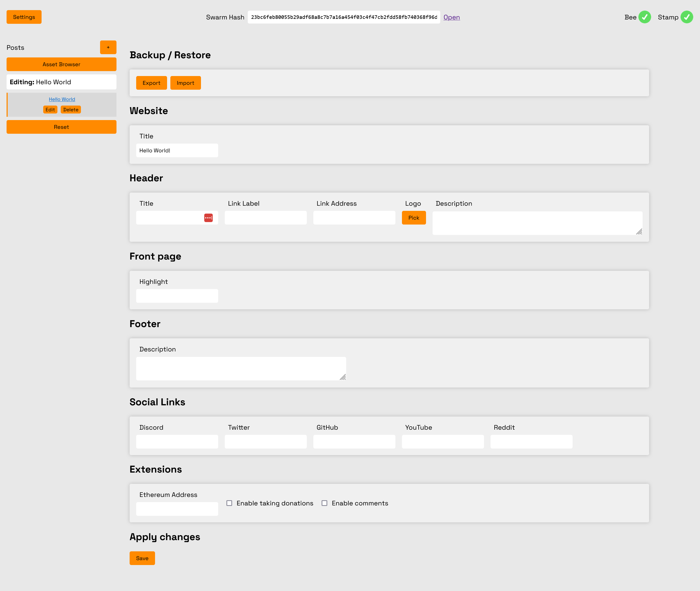Screen dimensions: 700x591
Task: Edit the Hello World post
Action: coord(50,110)
